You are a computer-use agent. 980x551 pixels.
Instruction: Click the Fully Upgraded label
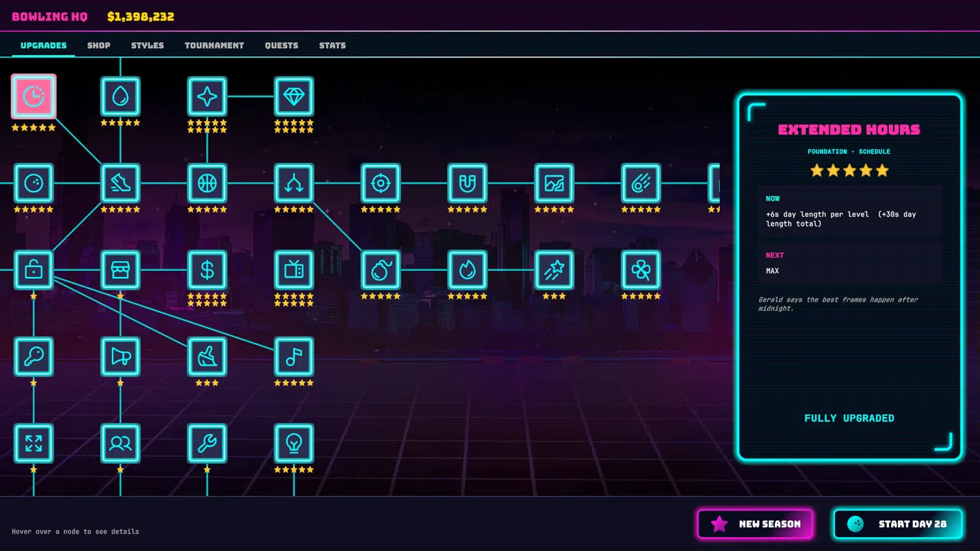(849, 418)
